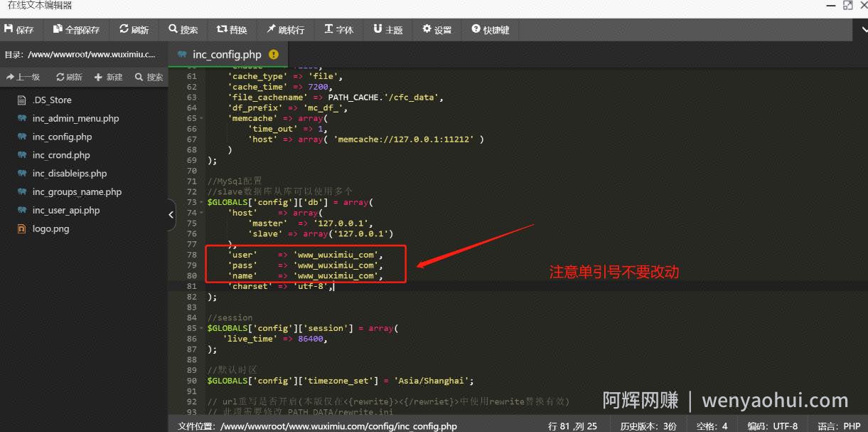Click the 保存 save toolbar button
The width and height of the screenshot is (868, 432).
click(20, 30)
